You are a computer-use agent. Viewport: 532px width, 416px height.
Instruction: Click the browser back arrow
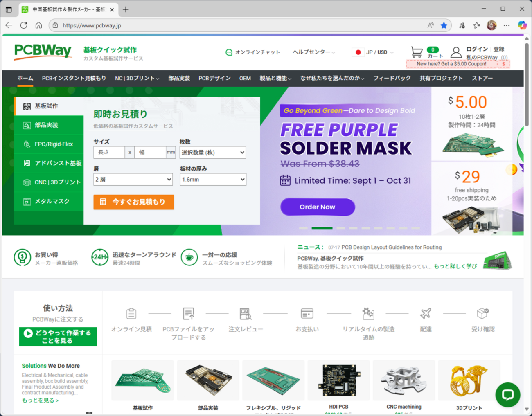(9, 25)
